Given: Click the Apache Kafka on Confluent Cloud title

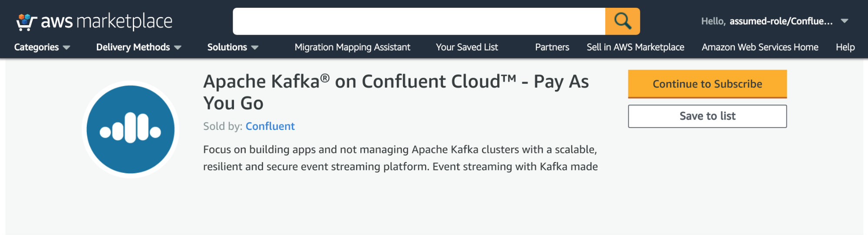Looking at the screenshot, I should tap(396, 92).
